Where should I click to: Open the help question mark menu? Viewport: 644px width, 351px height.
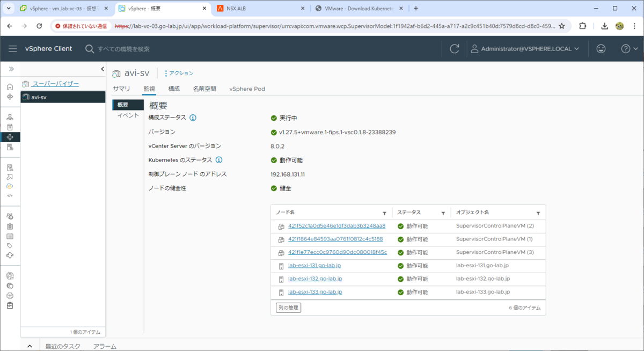629,49
